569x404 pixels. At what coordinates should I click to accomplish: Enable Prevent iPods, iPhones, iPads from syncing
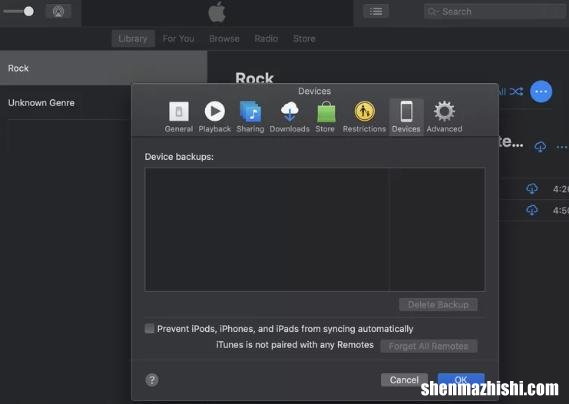(150, 328)
